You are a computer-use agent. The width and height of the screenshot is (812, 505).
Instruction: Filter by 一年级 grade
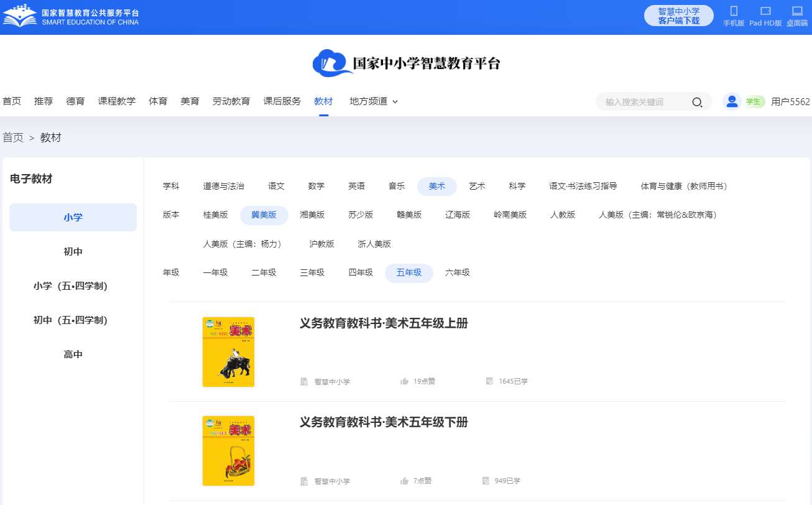(215, 272)
